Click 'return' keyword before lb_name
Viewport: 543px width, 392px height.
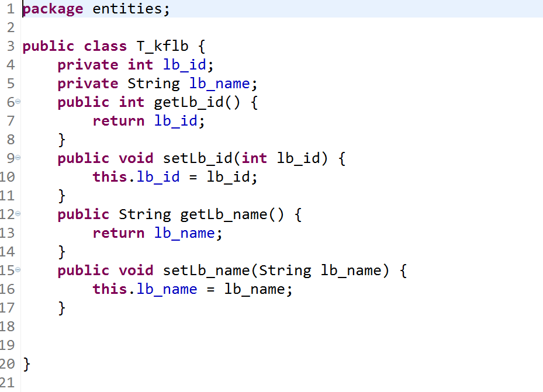point(119,233)
